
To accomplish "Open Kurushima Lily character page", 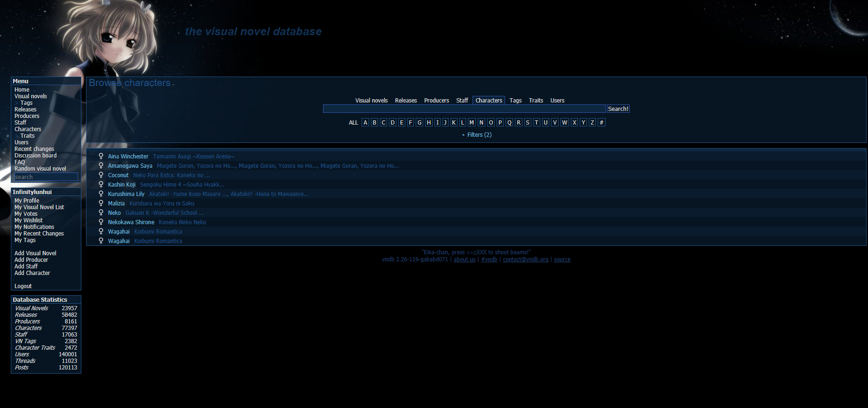I will click(x=126, y=194).
